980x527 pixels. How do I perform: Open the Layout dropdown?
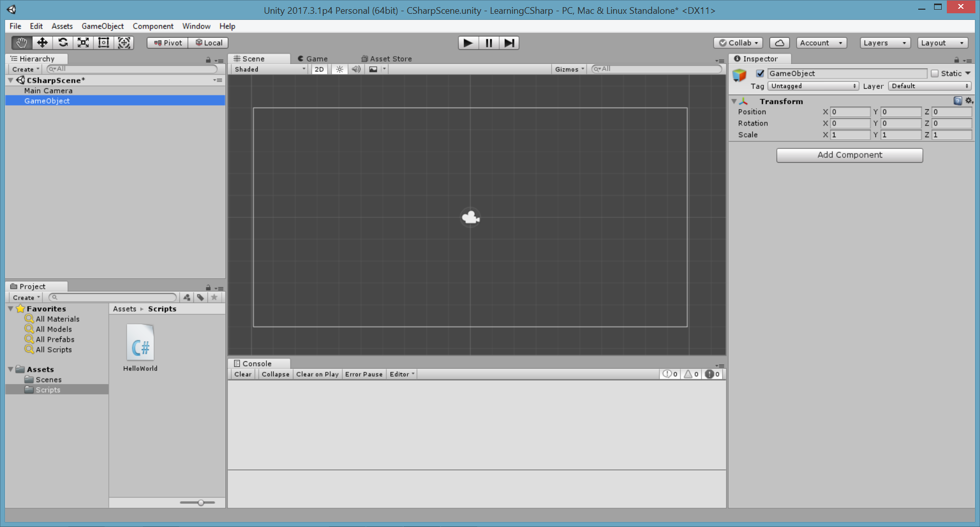pyautogui.click(x=942, y=43)
